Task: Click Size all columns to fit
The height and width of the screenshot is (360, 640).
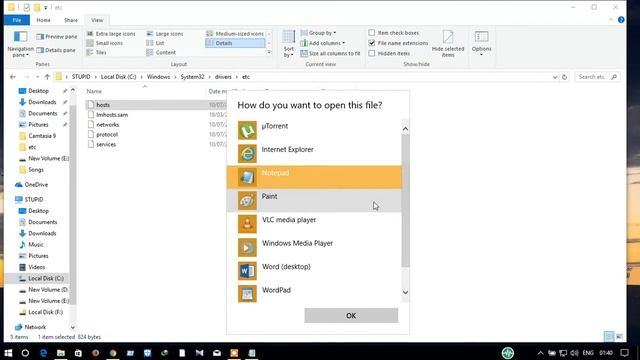Action: [x=330, y=53]
